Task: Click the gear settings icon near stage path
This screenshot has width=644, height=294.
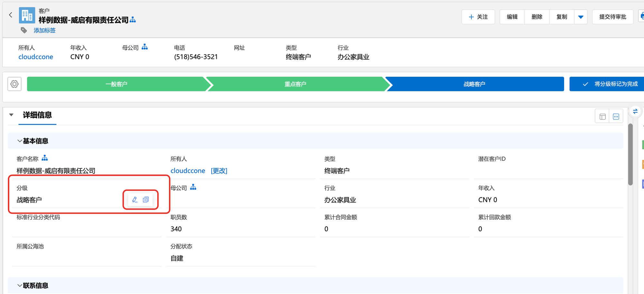Action: click(x=14, y=84)
